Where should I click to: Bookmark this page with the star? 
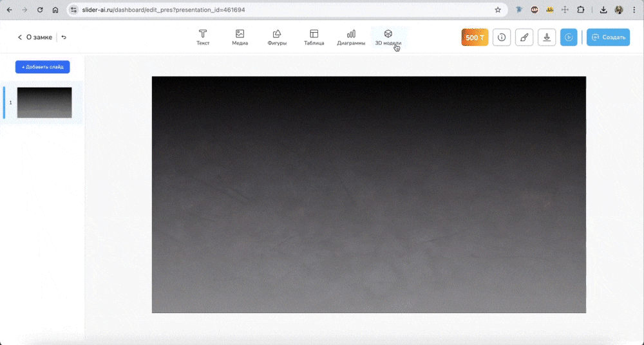498,10
